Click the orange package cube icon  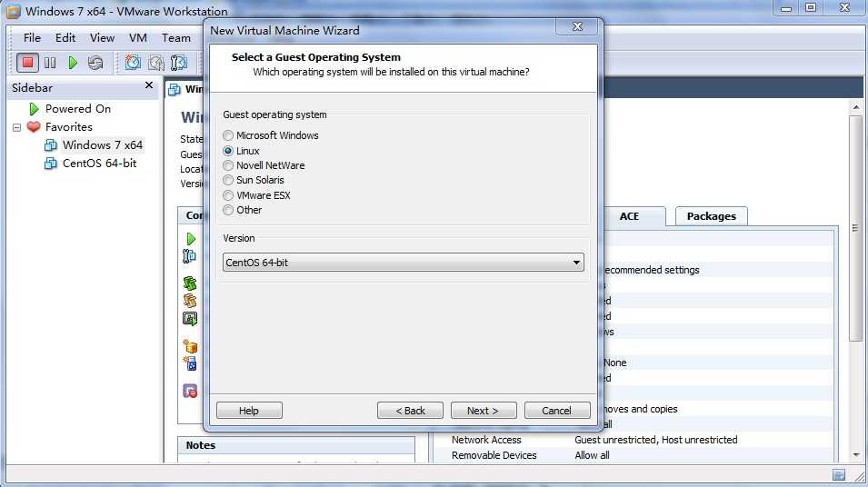pyautogui.click(x=190, y=346)
